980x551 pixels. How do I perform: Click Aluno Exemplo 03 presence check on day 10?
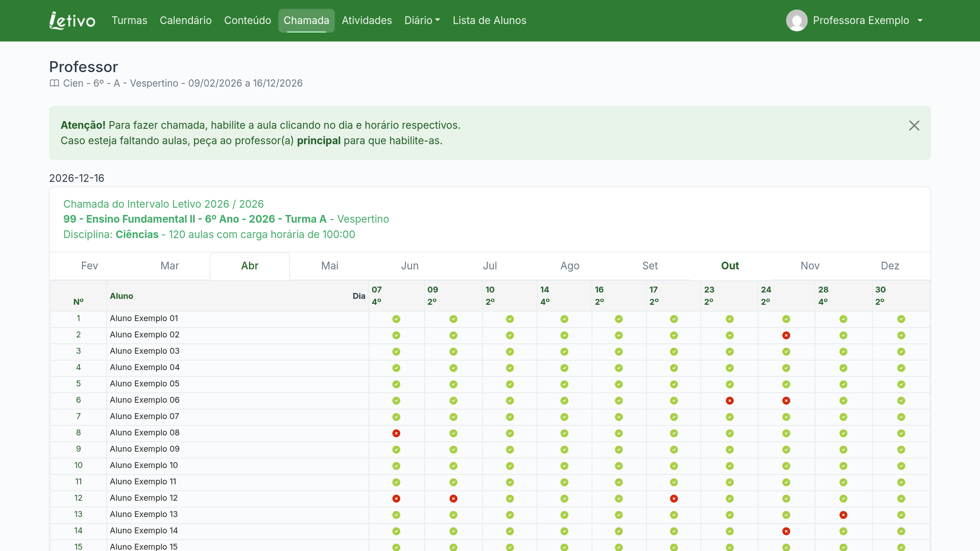coord(510,352)
